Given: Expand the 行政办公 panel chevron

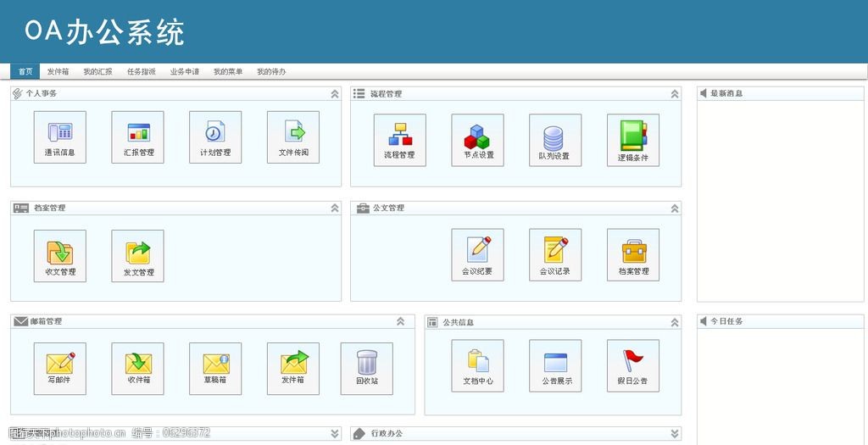Looking at the screenshot, I should (x=675, y=434).
